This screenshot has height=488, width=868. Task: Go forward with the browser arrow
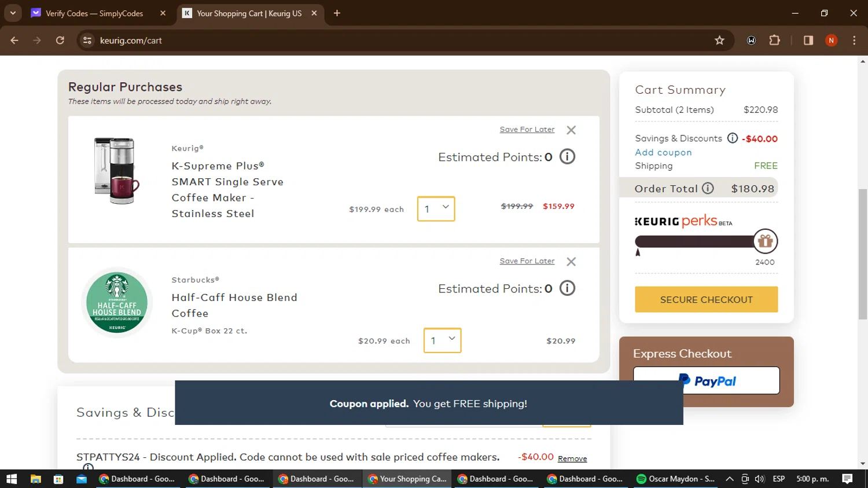pos(37,40)
